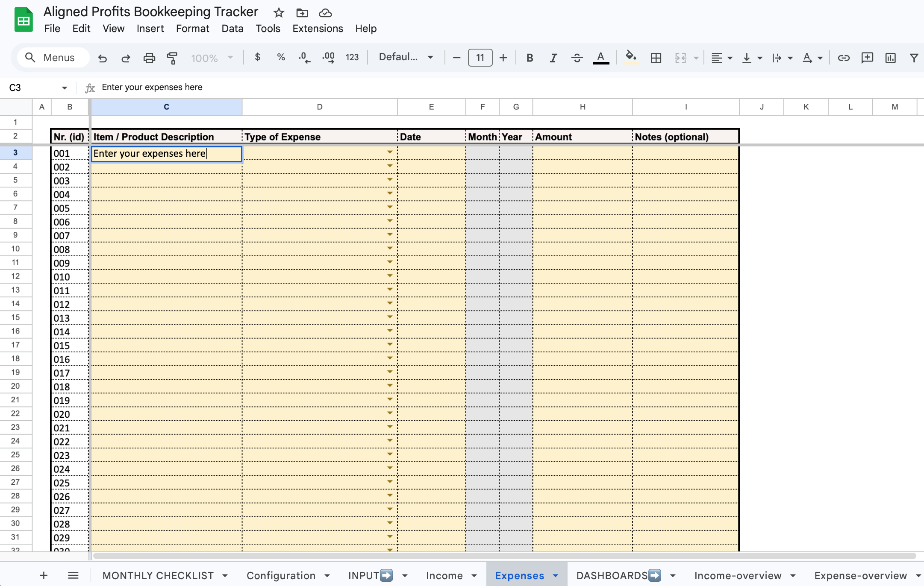Click the increase font size button

pos(503,58)
